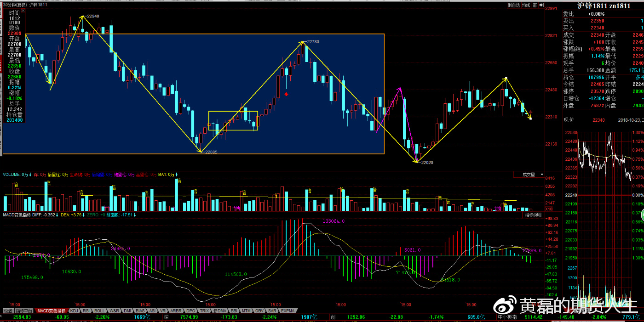Click the 22085 low price label
Image resolution: width=644 pixels, height=322 pixels.
coord(211,152)
